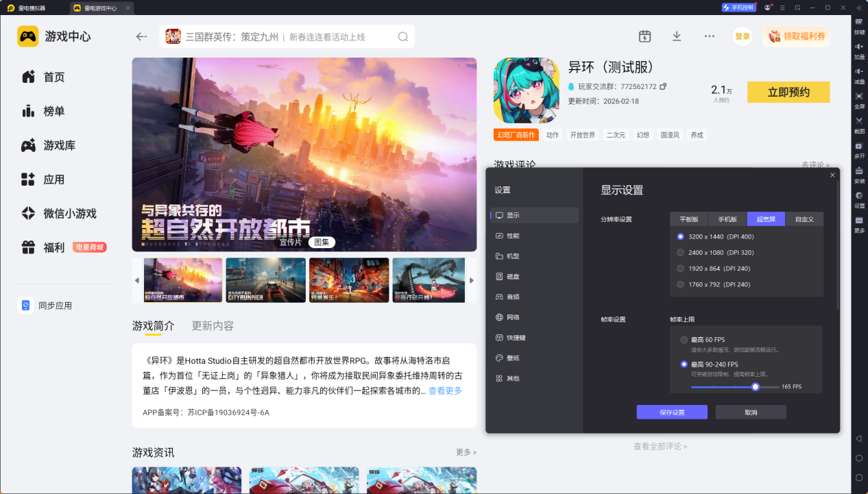This screenshot has width=868, height=494.
Task: Open the 其他 settings section
Action: click(x=534, y=378)
